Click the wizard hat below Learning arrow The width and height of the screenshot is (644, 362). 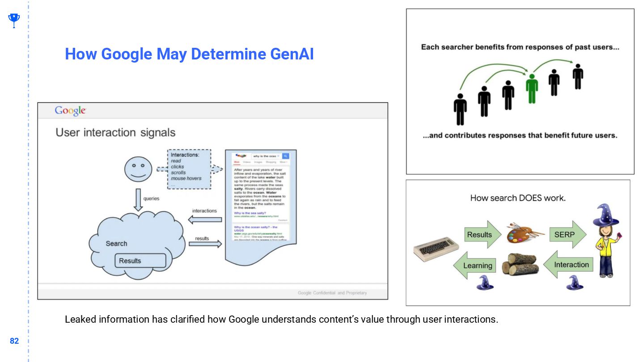coord(484,282)
